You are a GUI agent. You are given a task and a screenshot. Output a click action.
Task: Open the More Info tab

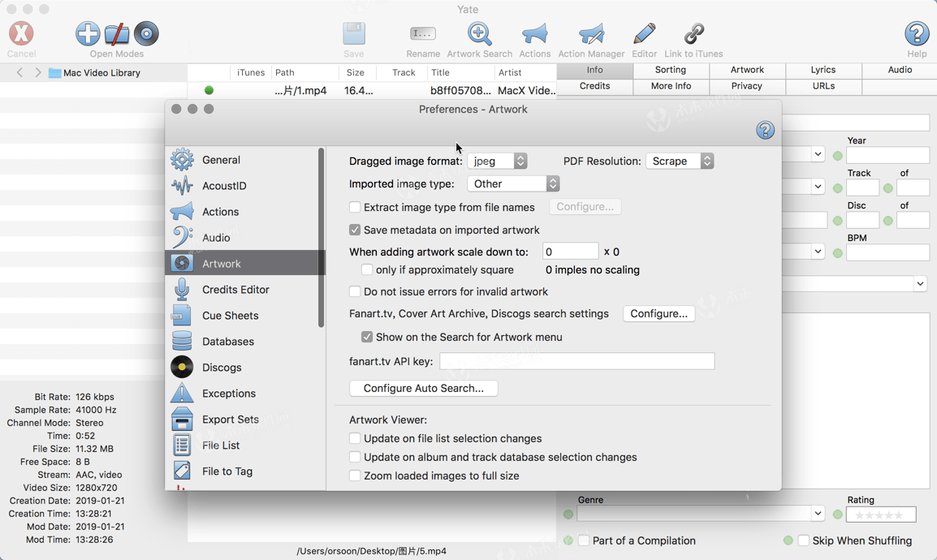coord(671,86)
